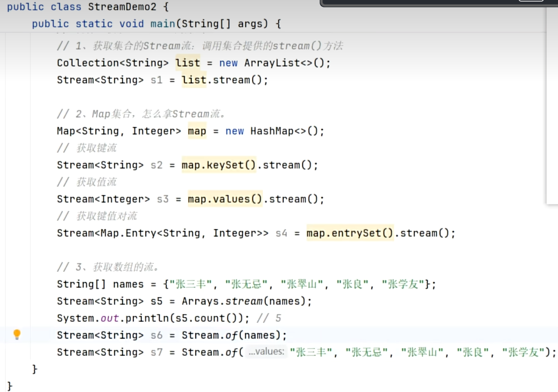Click 'Integer' in Stream<Integer> s3 declaration
Image resolution: width=558 pixels, height=392 pixels.
coord(122,199)
